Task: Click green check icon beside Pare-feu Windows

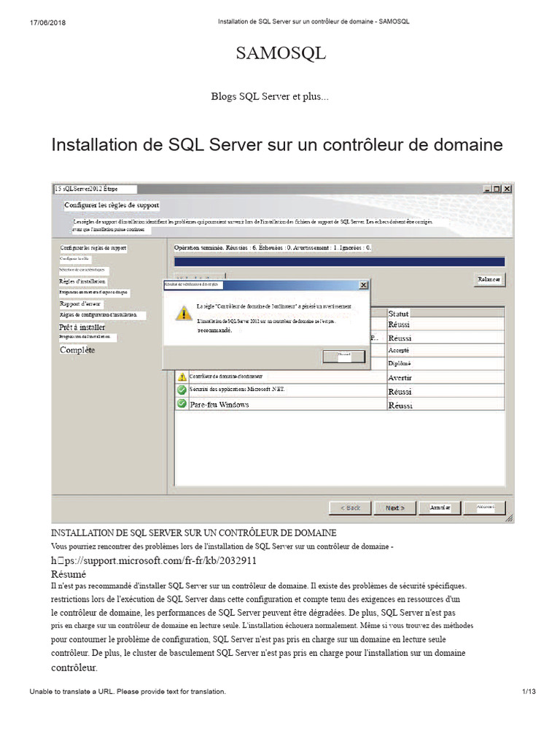Action: point(182,404)
